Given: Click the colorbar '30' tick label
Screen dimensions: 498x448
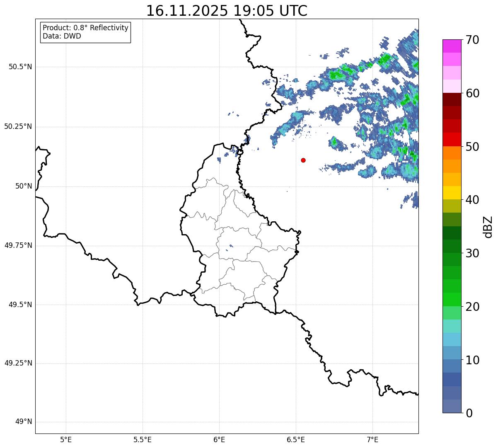Looking at the screenshot, I should click(472, 253).
